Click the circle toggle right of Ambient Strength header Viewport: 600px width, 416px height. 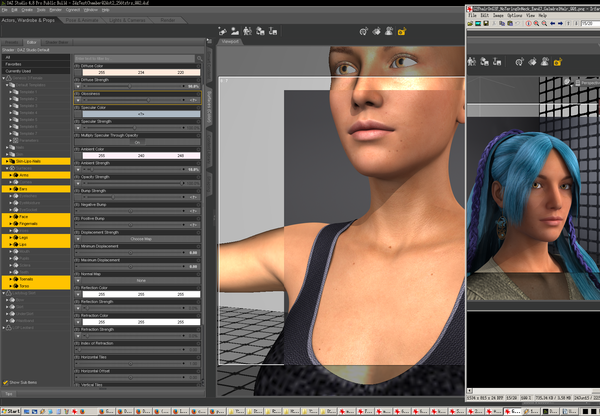198,163
